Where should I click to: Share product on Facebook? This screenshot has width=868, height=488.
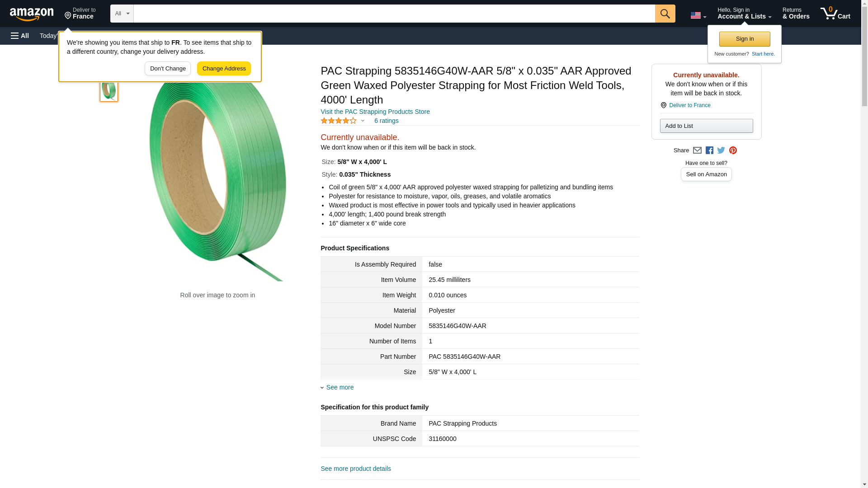tap(709, 150)
